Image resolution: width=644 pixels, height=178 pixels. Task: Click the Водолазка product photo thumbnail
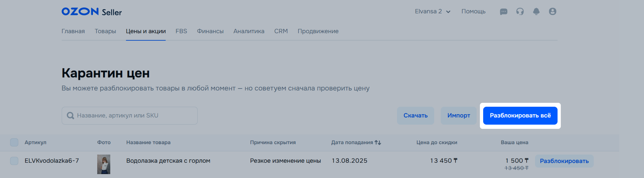tap(104, 164)
